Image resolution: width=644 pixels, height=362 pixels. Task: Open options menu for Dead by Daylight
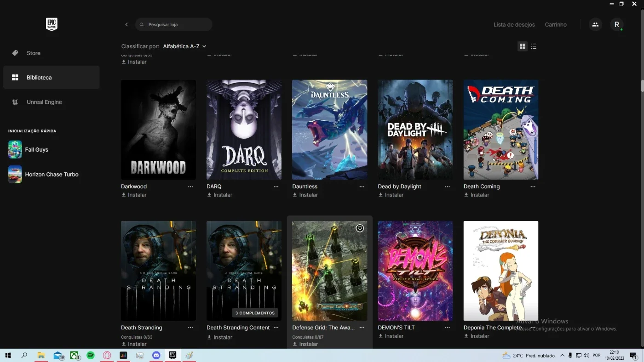(x=447, y=187)
